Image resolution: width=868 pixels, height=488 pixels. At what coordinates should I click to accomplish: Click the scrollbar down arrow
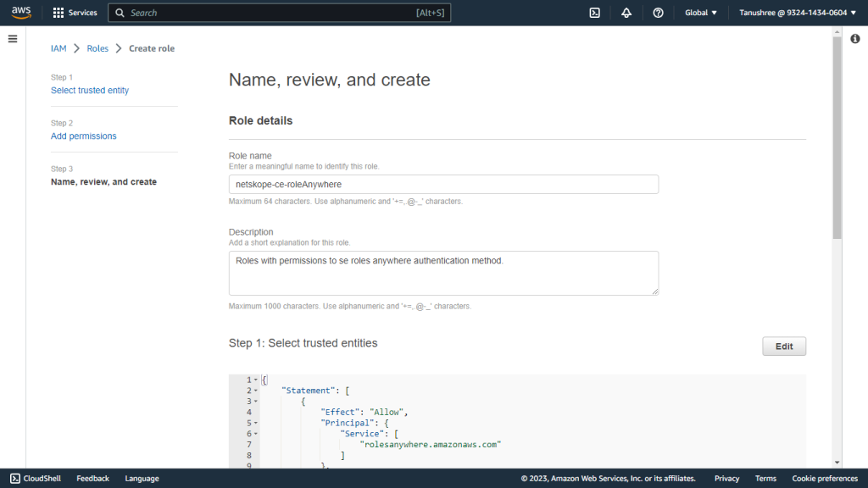tap(837, 463)
